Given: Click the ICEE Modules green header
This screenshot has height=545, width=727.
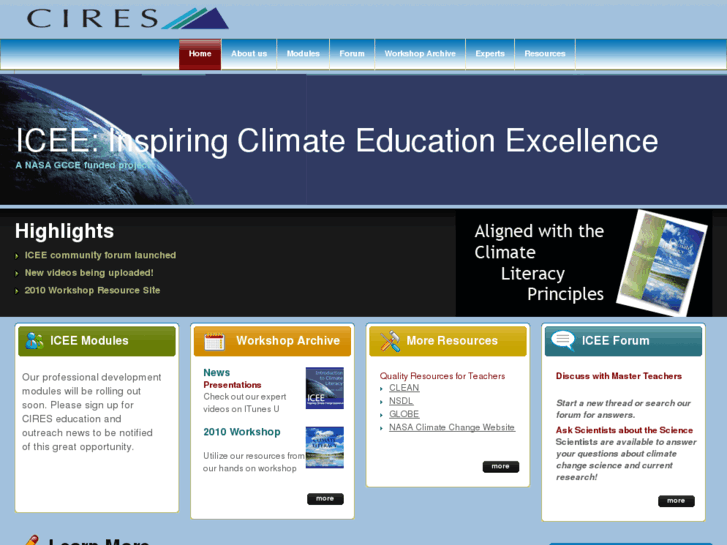Looking at the screenshot, I should click(x=97, y=341).
